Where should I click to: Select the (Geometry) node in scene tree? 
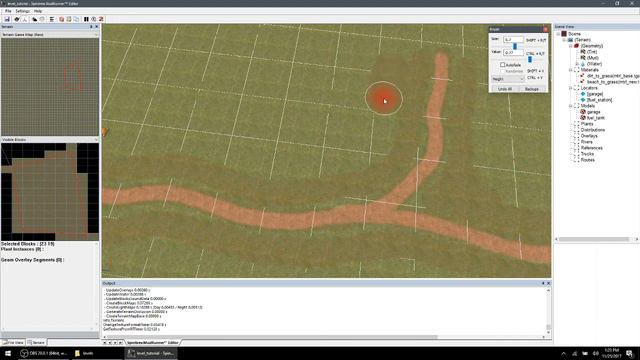tap(592, 46)
